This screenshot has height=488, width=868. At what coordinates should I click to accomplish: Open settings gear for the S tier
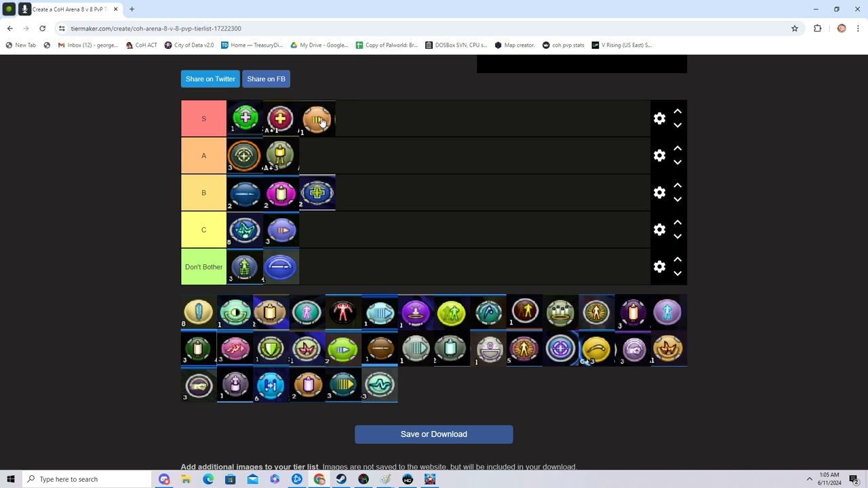tap(659, 119)
